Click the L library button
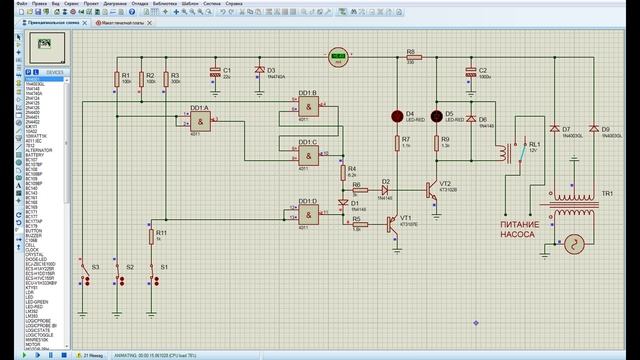Image resolution: width=640 pixels, height=360 pixels. point(36,72)
